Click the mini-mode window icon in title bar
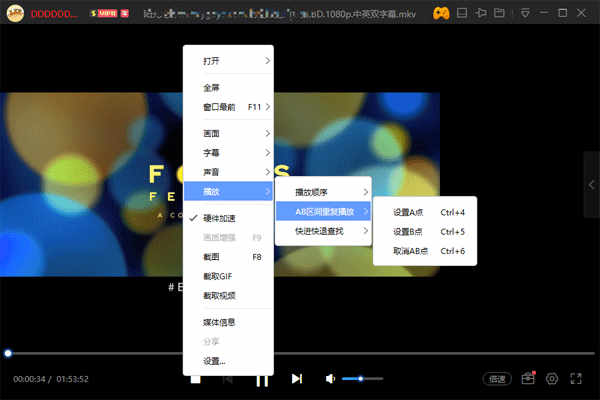The height and width of the screenshot is (400, 600). pyautogui.click(x=462, y=13)
